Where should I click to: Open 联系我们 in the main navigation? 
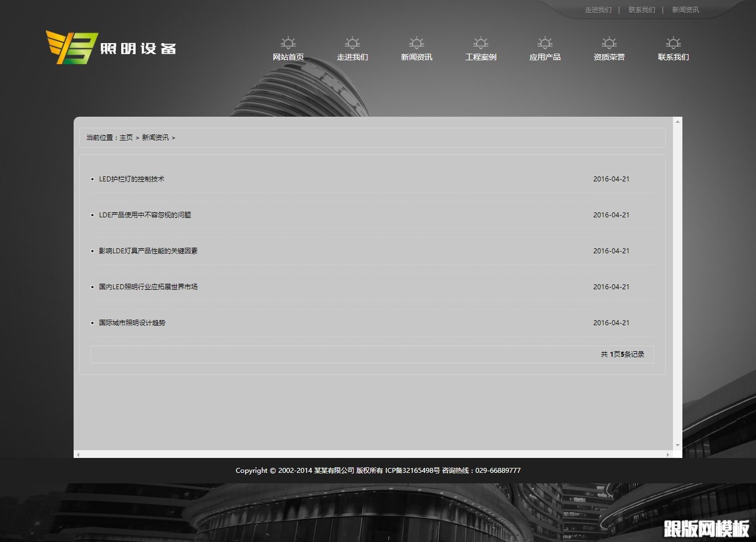pyautogui.click(x=674, y=57)
